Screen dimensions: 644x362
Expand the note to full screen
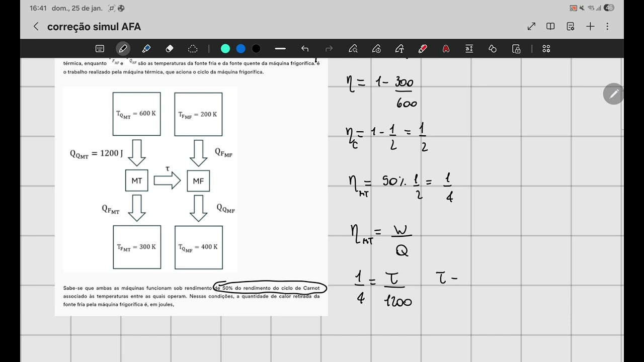click(531, 27)
